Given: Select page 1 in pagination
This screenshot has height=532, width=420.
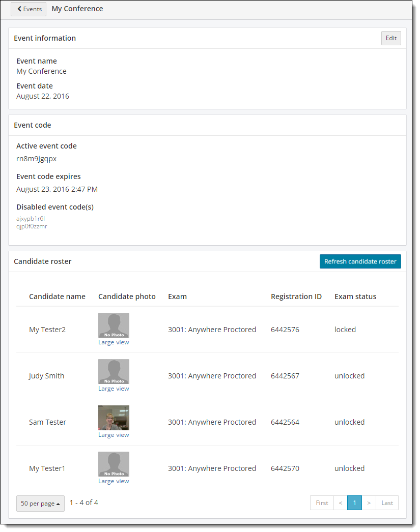Looking at the screenshot, I should [354, 503].
